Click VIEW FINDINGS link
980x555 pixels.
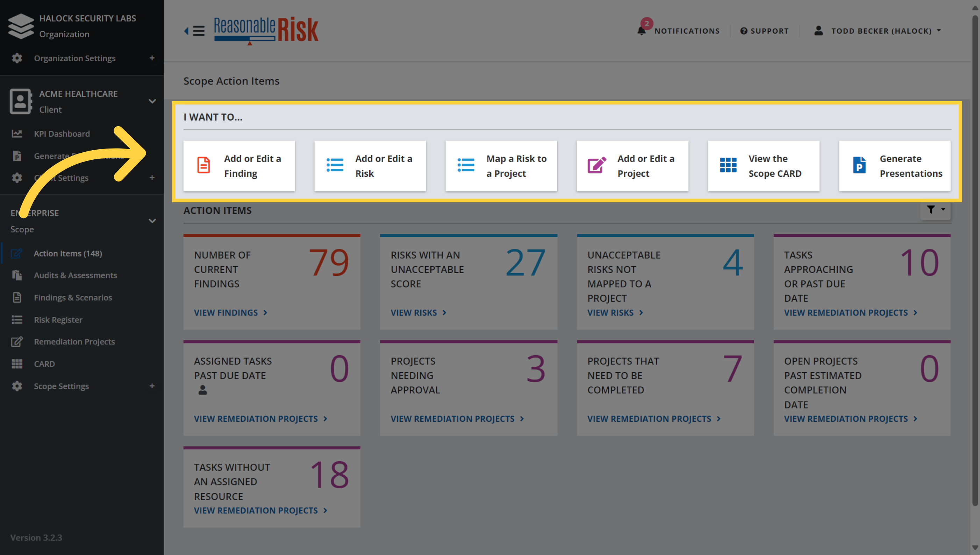pyautogui.click(x=230, y=312)
